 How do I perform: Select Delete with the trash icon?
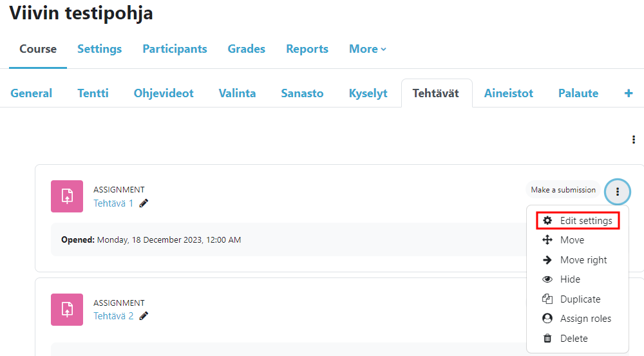click(x=573, y=339)
